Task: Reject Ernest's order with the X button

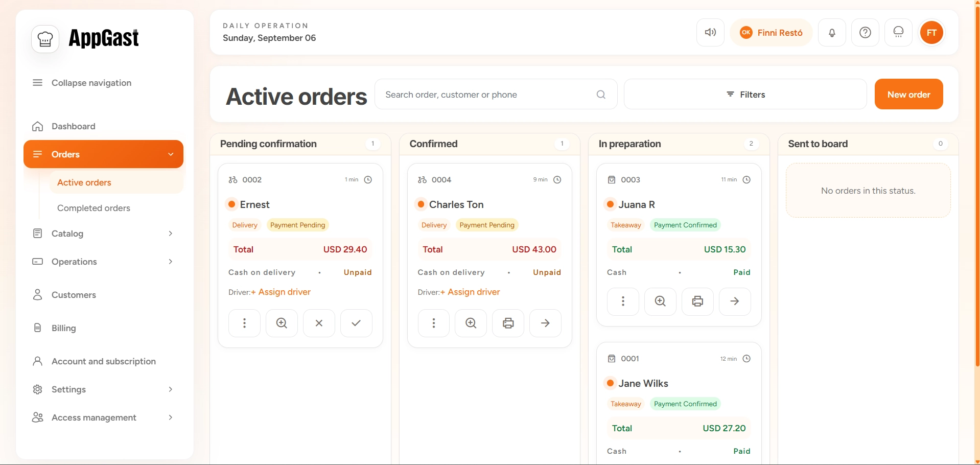Action: click(x=319, y=323)
